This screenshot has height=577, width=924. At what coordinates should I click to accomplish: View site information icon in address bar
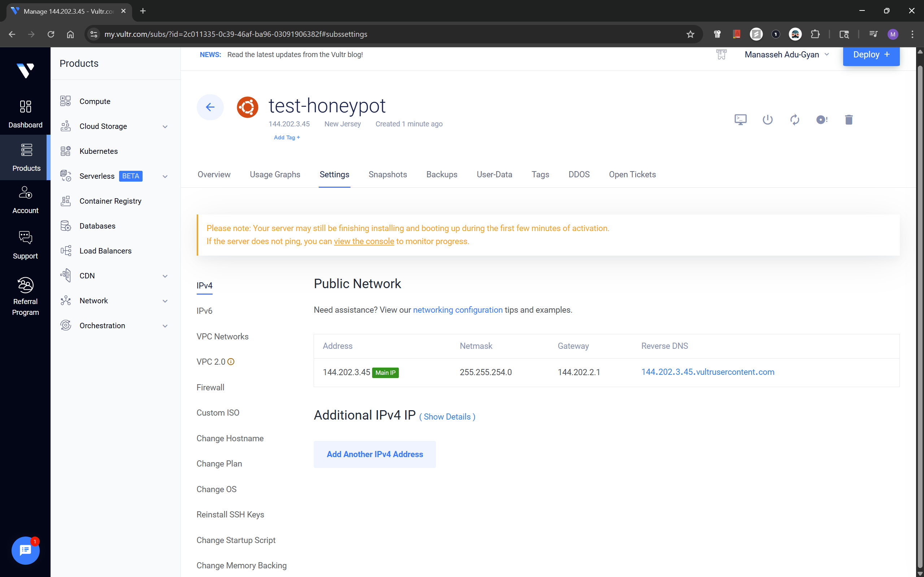coord(93,34)
